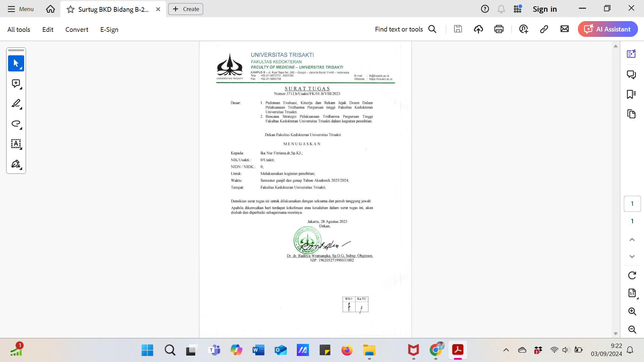
Task: Open the fill and sign pen tool
Action: (x=16, y=164)
